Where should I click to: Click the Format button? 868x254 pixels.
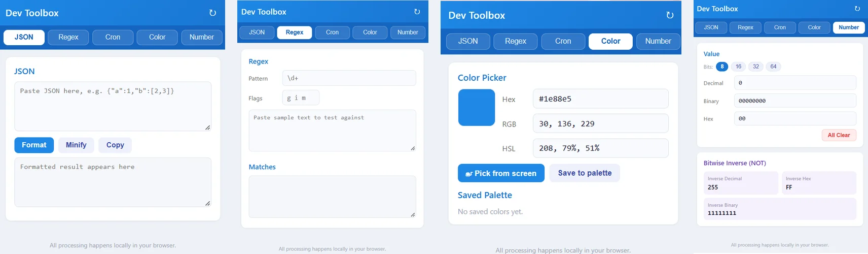coord(34,145)
